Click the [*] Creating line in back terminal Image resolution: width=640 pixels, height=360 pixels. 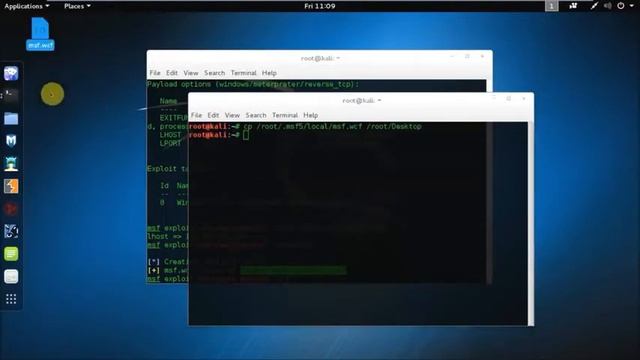pos(168,262)
